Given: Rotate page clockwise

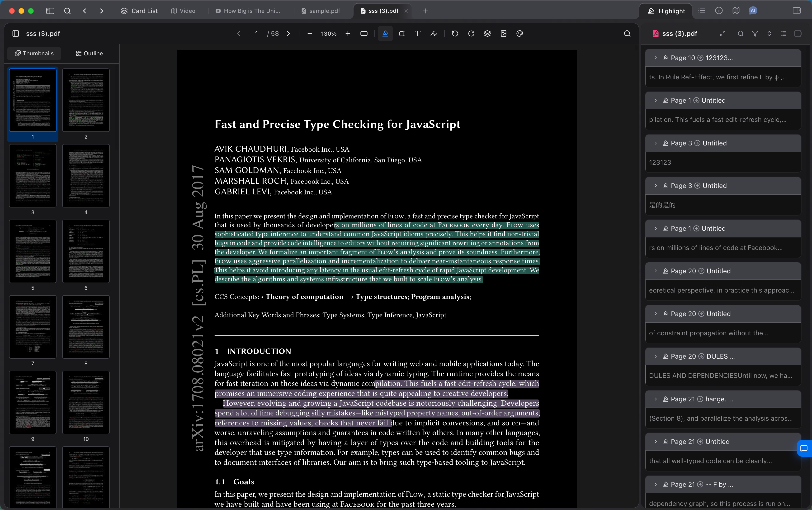Looking at the screenshot, I should coord(471,34).
